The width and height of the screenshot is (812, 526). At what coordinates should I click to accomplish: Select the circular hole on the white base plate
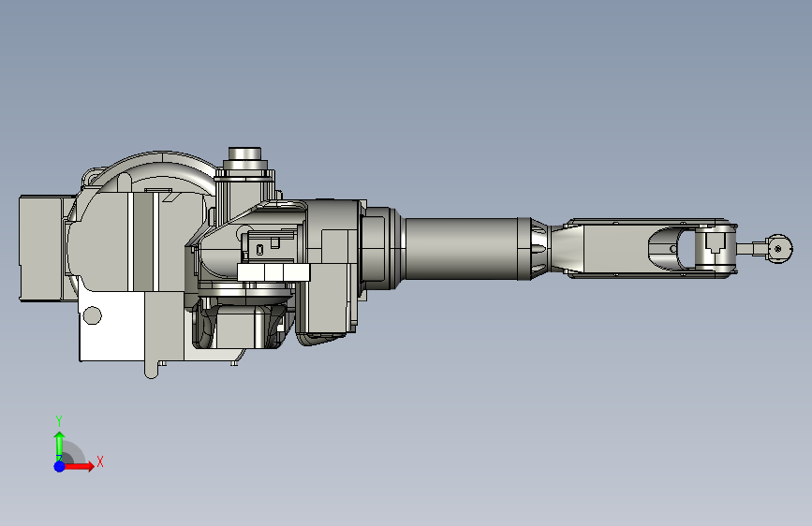click(92, 315)
